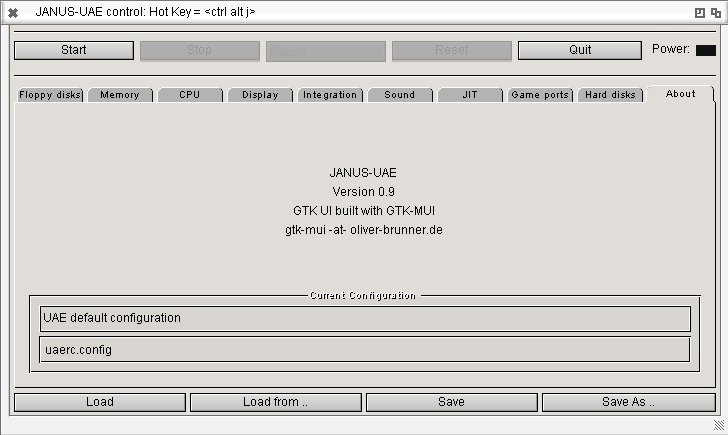This screenshot has height=435, width=728.
Task: Click the window depth gadget
Action: click(716, 13)
